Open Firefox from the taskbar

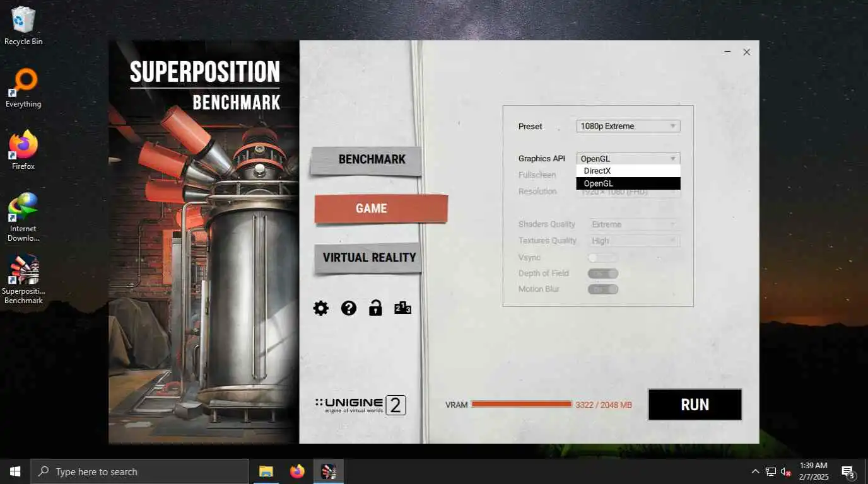pos(297,471)
